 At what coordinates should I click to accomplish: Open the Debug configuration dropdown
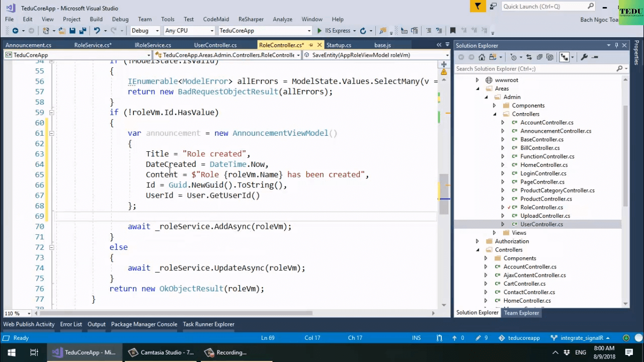144,31
